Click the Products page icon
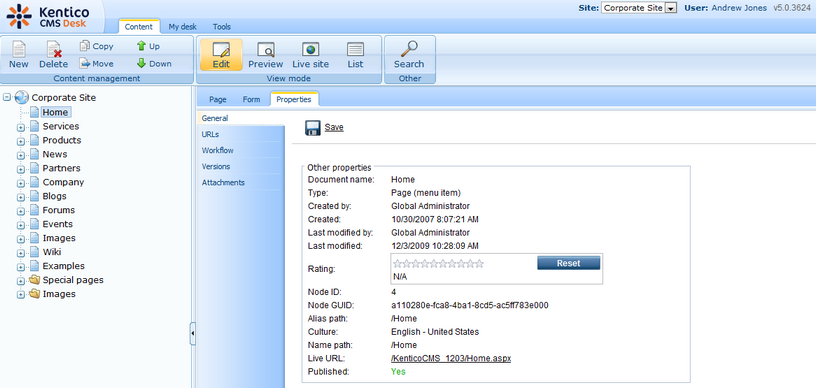Image resolution: width=816 pixels, height=388 pixels. pyautogui.click(x=34, y=140)
